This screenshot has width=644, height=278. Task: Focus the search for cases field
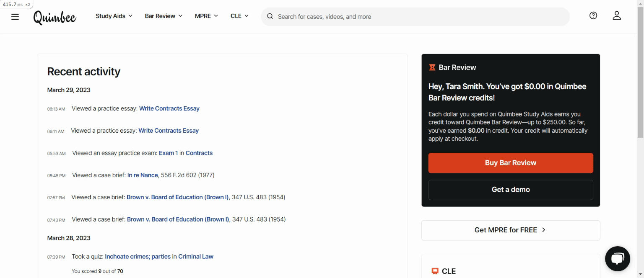[415, 17]
